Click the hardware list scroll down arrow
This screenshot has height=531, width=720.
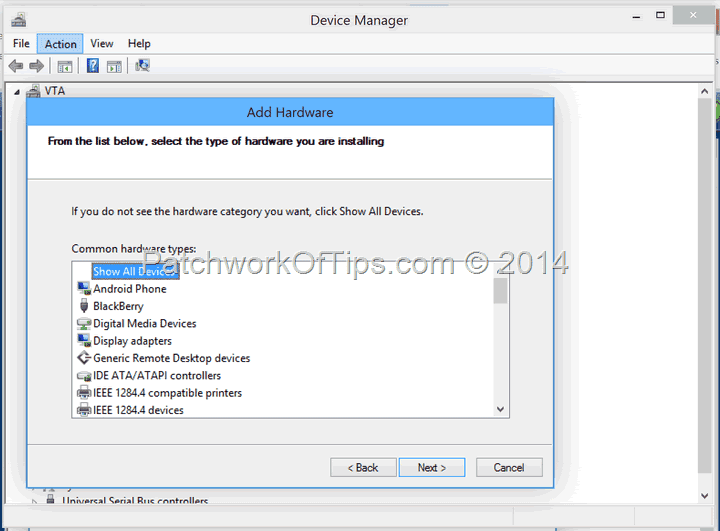pos(501,409)
